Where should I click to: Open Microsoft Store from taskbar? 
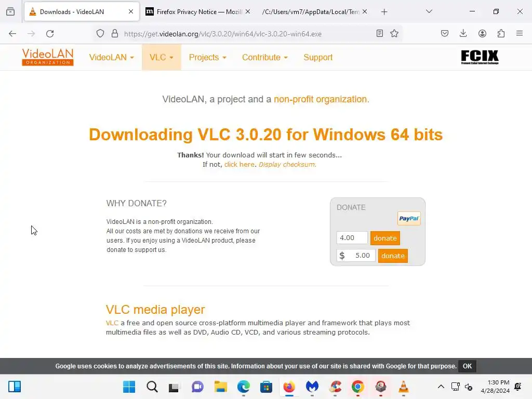tap(267, 387)
